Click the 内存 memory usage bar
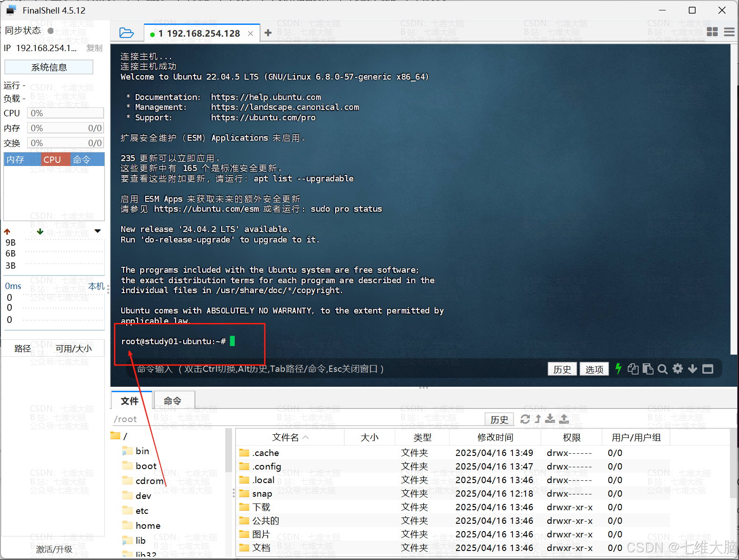 click(x=66, y=128)
